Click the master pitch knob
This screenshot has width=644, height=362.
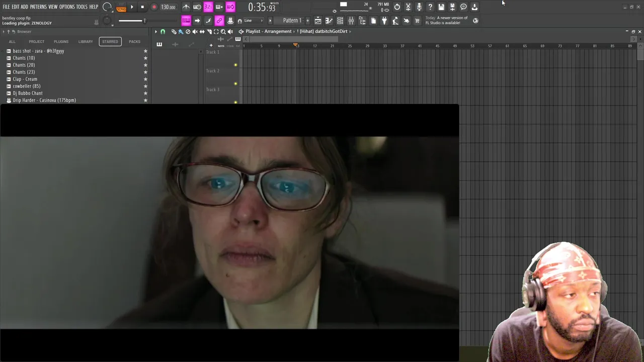[107, 21]
